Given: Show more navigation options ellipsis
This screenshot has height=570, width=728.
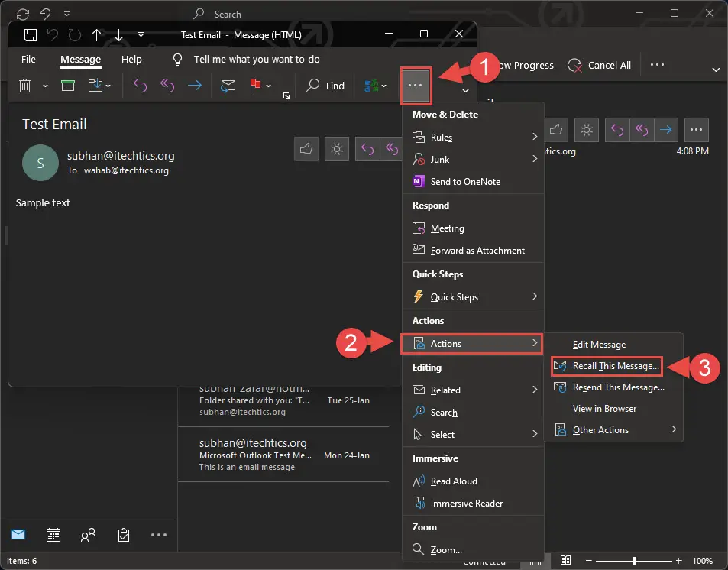Looking at the screenshot, I should 159,535.
